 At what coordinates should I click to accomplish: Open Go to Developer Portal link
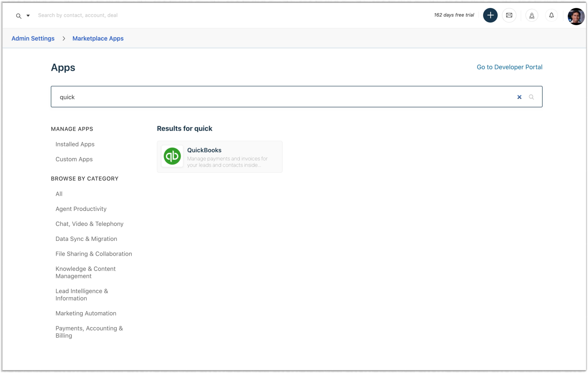tap(509, 67)
